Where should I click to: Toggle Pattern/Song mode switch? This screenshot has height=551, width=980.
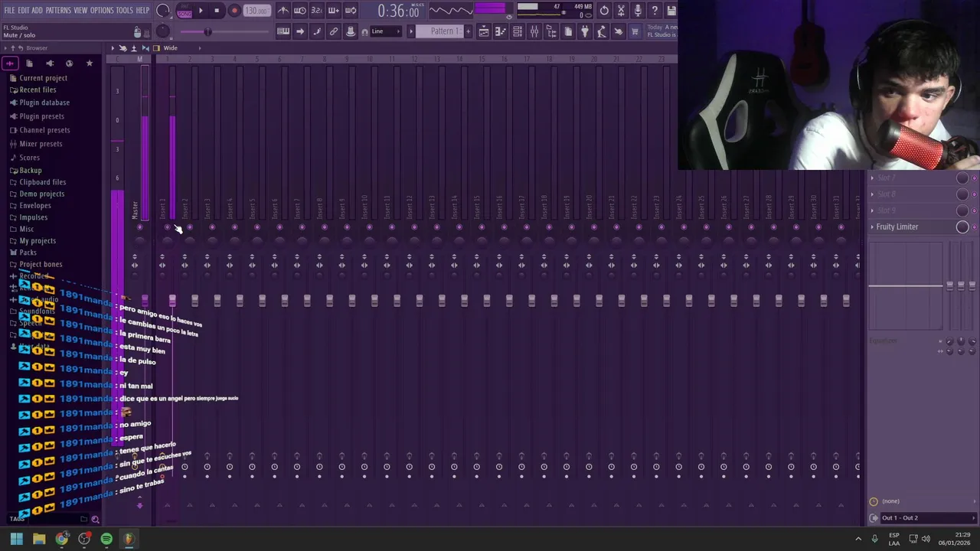185,11
